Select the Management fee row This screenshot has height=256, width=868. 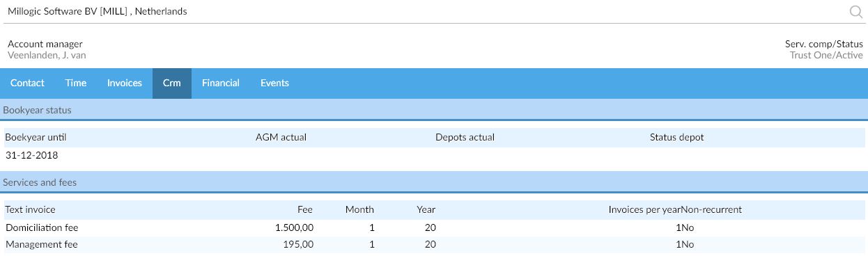pyautogui.click(x=434, y=245)
